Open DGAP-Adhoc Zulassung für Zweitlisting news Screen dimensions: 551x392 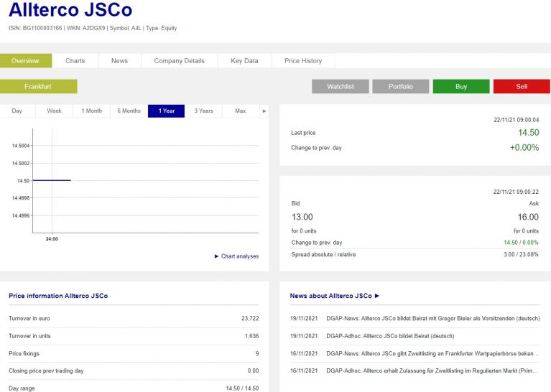tap(432, 371)
